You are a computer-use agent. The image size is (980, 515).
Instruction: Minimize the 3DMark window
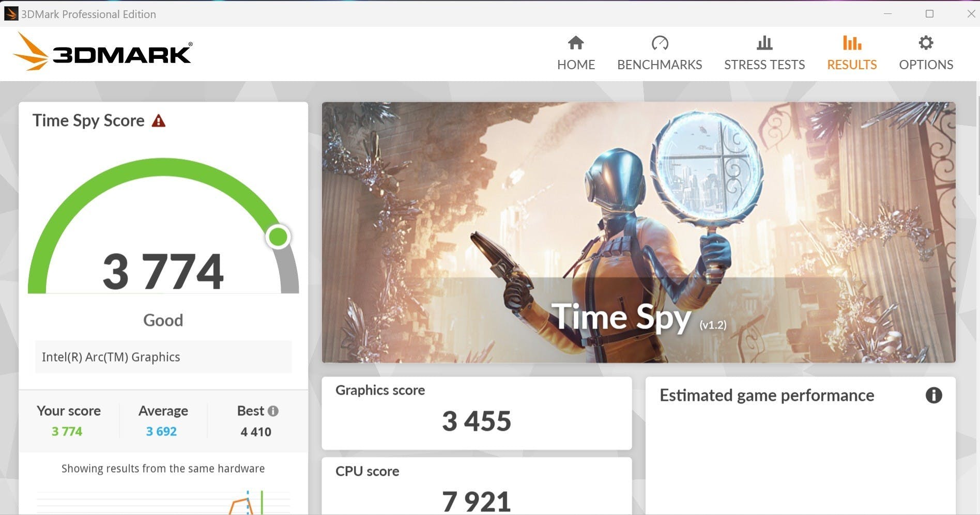tap(888, 14)
